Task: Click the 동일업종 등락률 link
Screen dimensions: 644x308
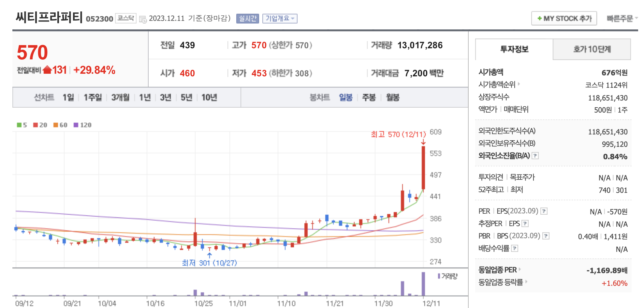Action: 501,282
